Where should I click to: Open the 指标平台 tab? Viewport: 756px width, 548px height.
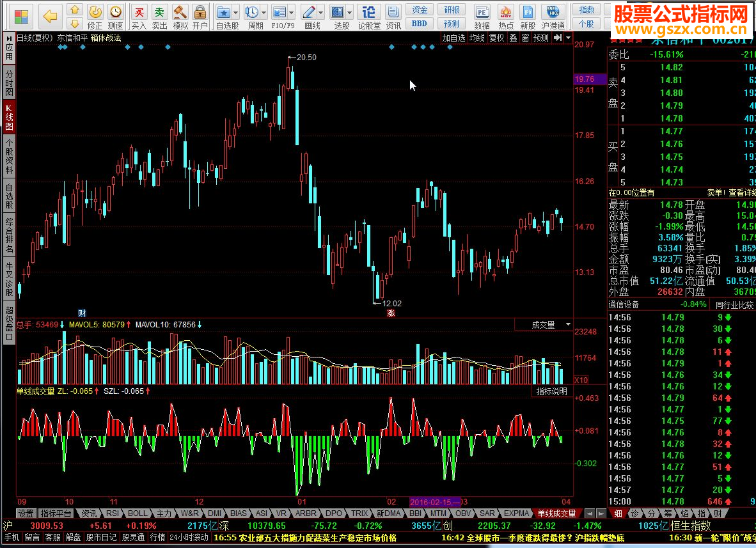(56, 513)
